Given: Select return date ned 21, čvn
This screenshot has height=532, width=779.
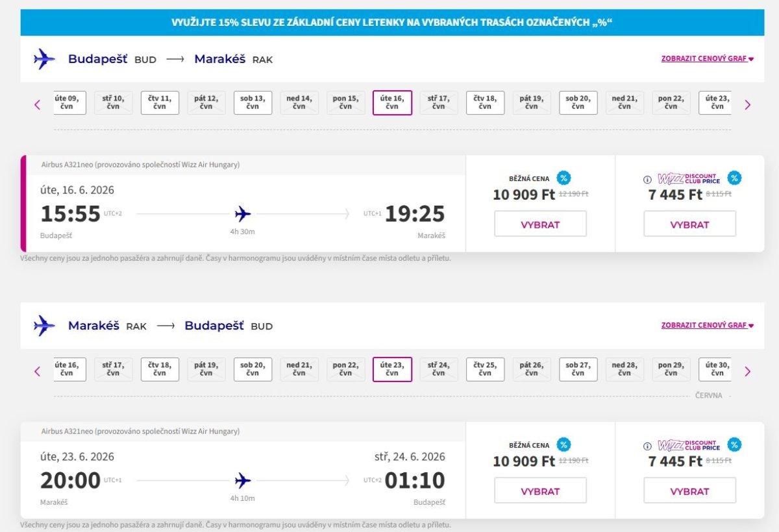Looking at the screenshot, I should tap(299, 369).
